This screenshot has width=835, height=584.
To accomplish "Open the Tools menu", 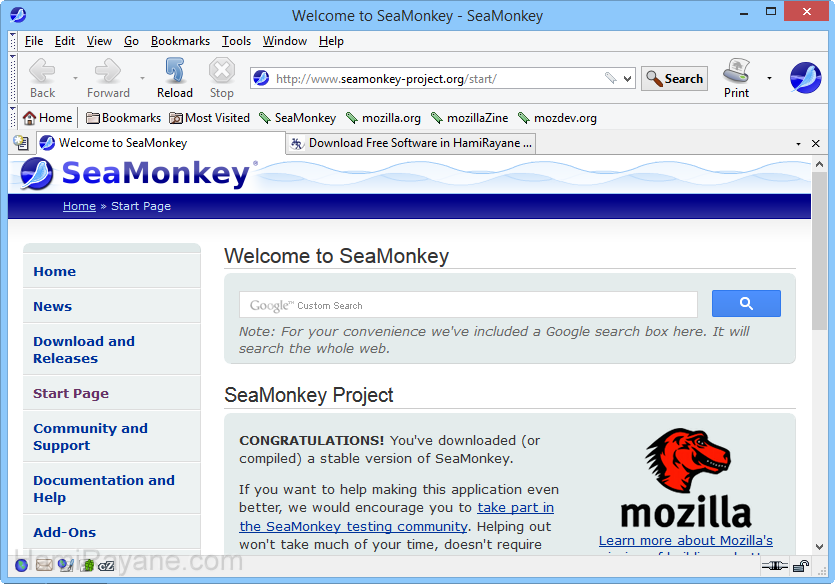I will 236,41.
